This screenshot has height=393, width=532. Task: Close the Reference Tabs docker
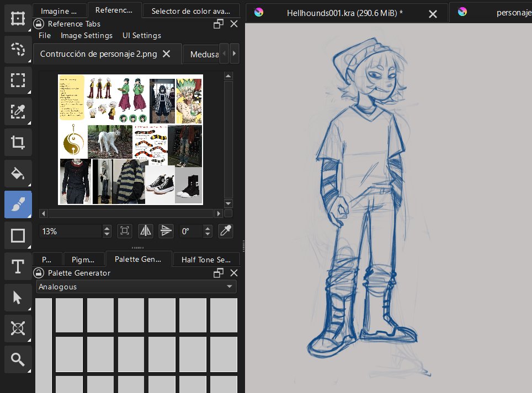coord(234,24)
